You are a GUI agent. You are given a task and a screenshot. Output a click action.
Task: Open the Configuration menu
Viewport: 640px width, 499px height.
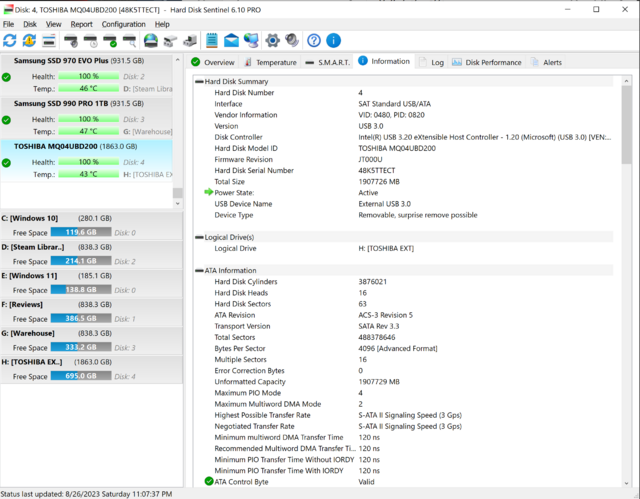pos(123,23)
